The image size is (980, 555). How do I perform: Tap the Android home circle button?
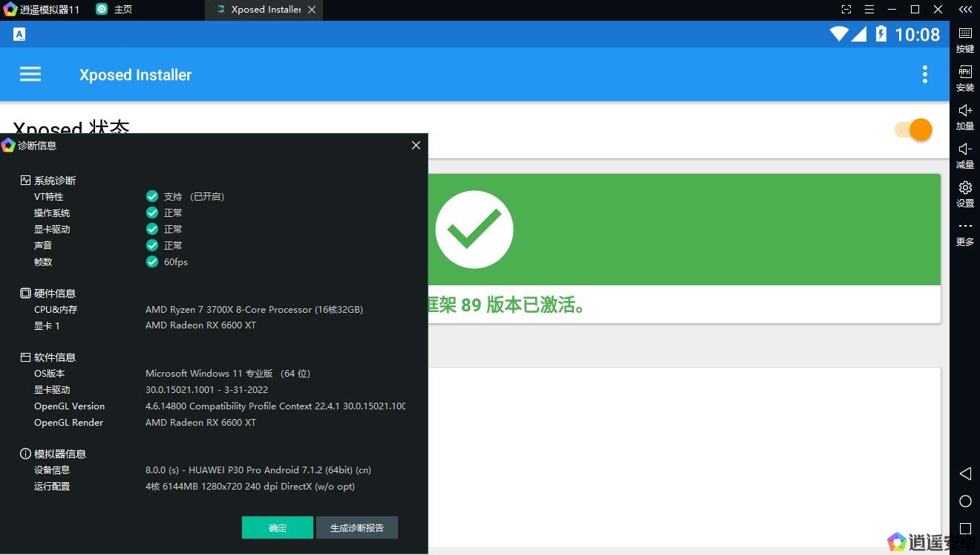pyautogui.click(x=965, y=502)
